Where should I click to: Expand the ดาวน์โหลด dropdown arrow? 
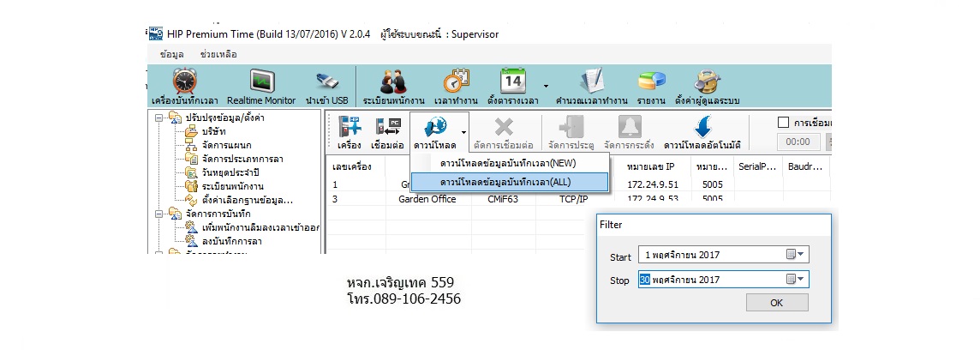click(x=463, y=132)
